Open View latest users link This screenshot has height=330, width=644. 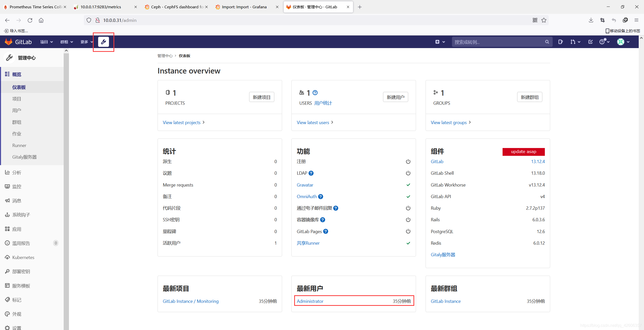313,123
